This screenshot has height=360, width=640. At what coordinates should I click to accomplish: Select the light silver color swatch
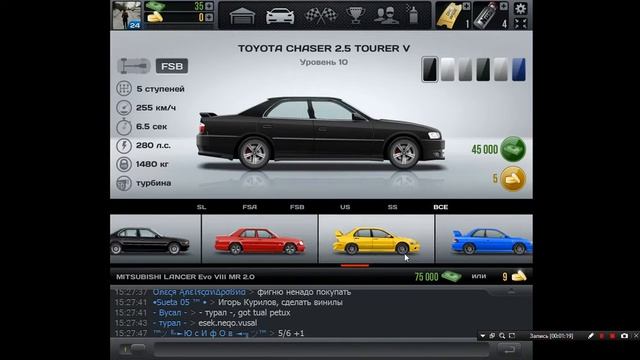click(501, 69)
